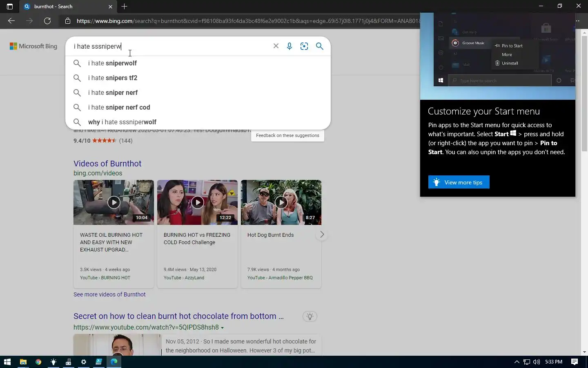Play the Hot Dog Burnt Ends video
The height and width of the screenshot is (368, 588).
[281, 202]
